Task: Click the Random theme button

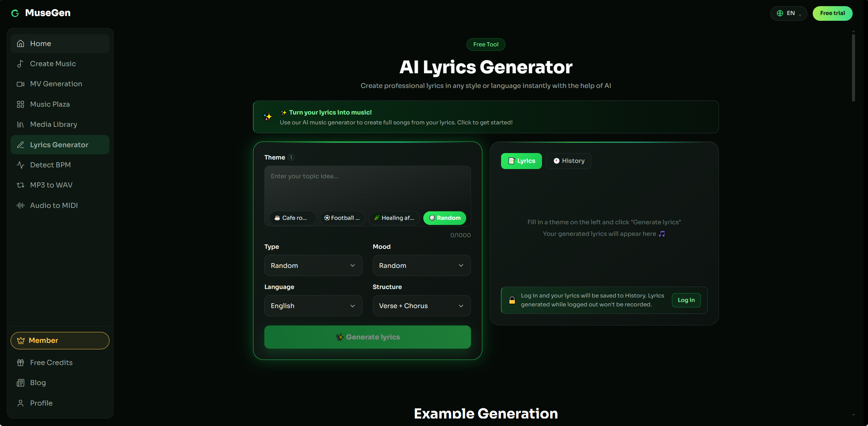Action: (x=444, y=218)
